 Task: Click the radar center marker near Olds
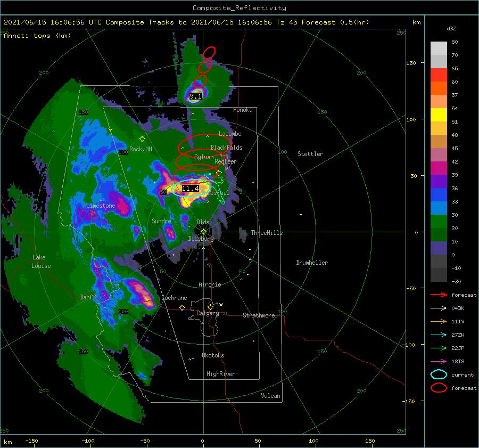(203, 232)
